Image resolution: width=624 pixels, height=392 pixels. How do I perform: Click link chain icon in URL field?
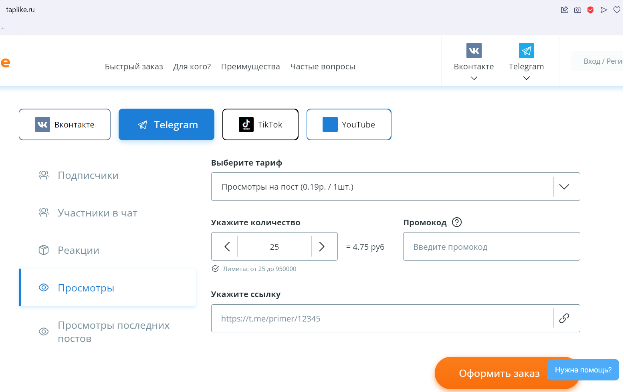coord(564,318)
